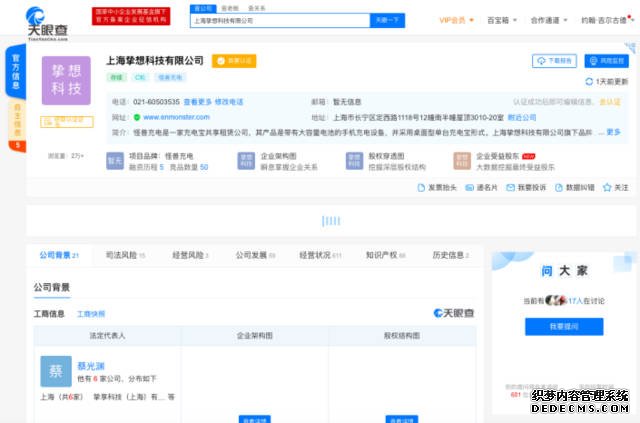Select the 查公司 search tab
This screenshot has width=640, height=423.
[x=203, y=8]
